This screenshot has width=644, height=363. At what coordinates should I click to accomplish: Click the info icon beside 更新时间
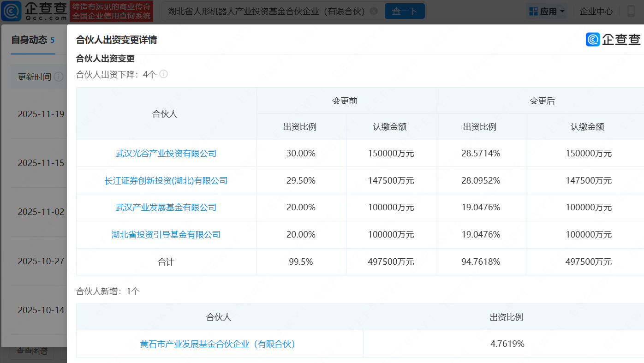[59, 77]
